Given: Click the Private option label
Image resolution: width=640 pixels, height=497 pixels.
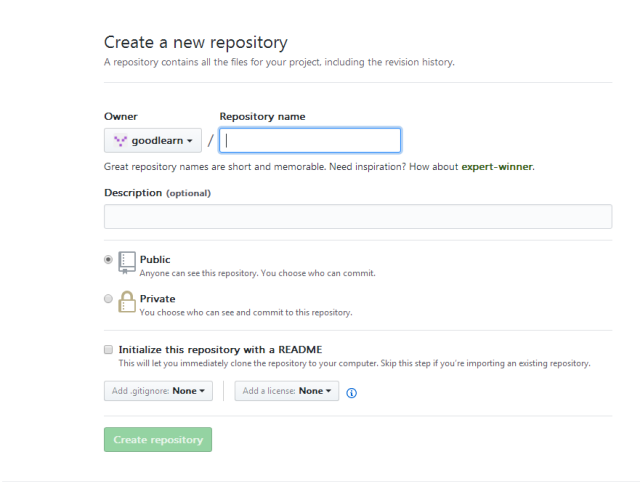Looking at the screenshot, I should [158, 299].
